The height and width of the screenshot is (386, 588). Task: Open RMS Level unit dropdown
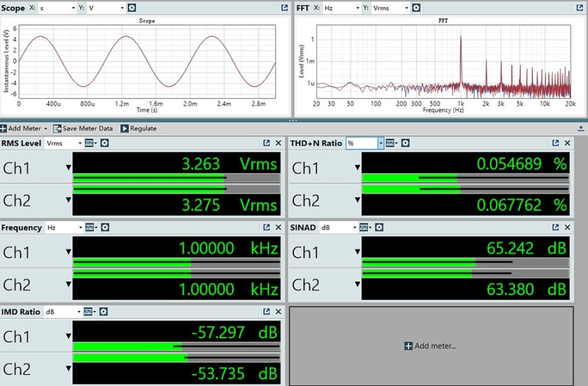[63, 143]
